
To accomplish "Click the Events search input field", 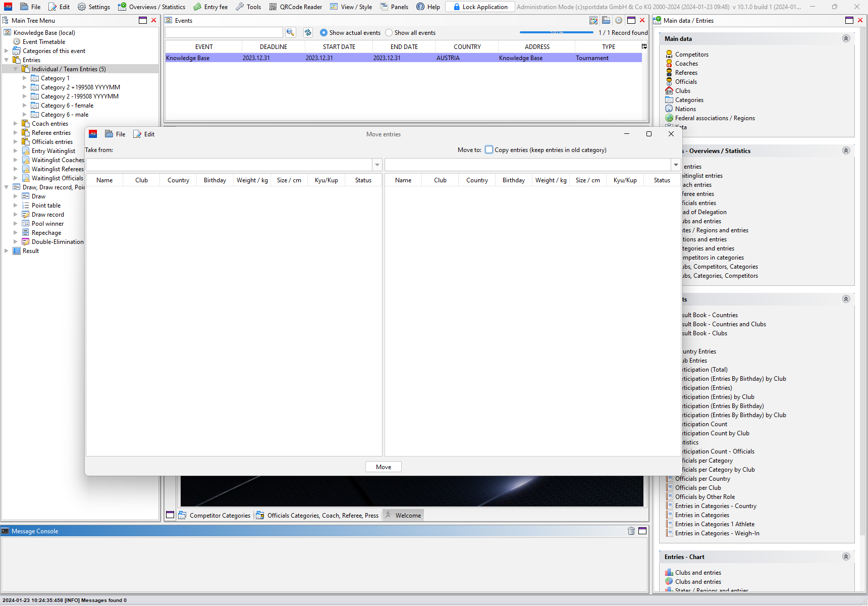I will pyautogui.click(x=224, y=32).
